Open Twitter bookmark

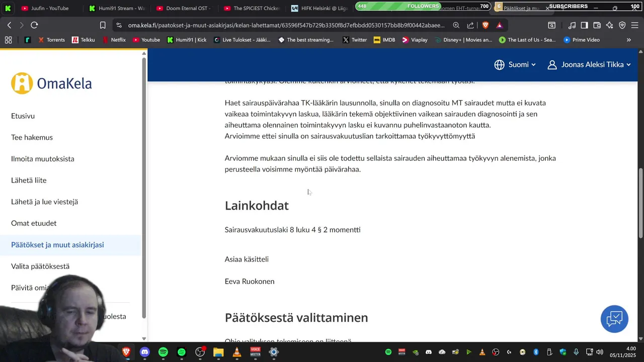click(355, 40)
